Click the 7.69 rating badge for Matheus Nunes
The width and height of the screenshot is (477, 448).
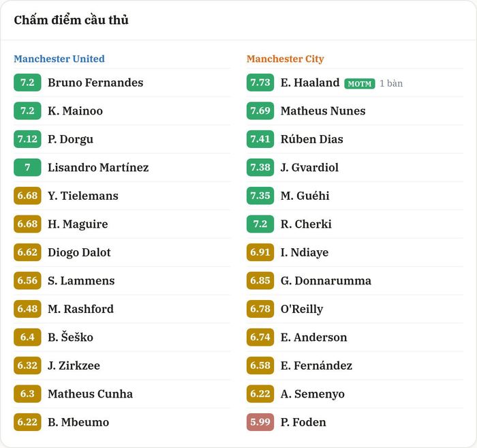click(260, 110)
